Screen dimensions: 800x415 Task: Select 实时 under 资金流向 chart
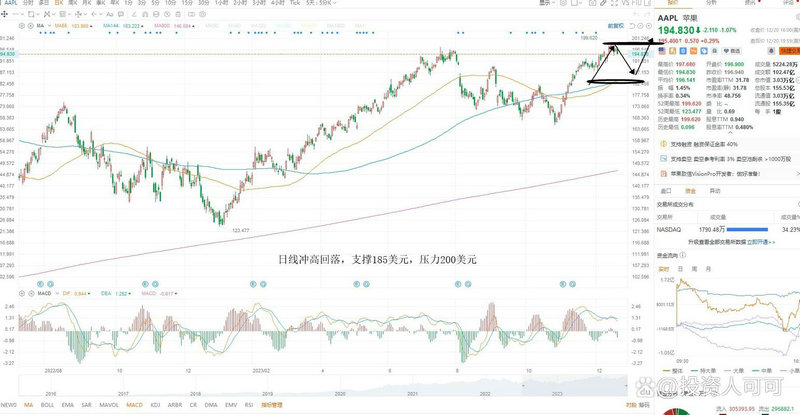click(663, 269)
